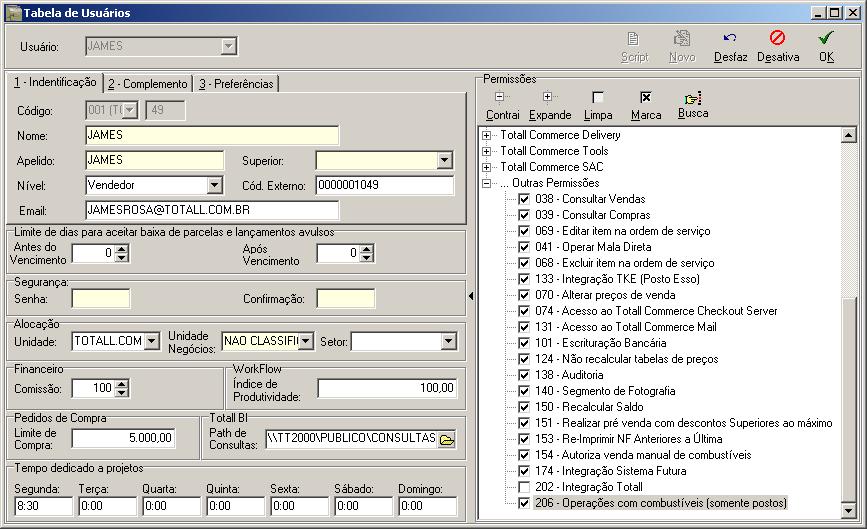Open the Superior dropdown
This screenshot has height=529, width=867.
pyautogui.click(x=444, y=161)
